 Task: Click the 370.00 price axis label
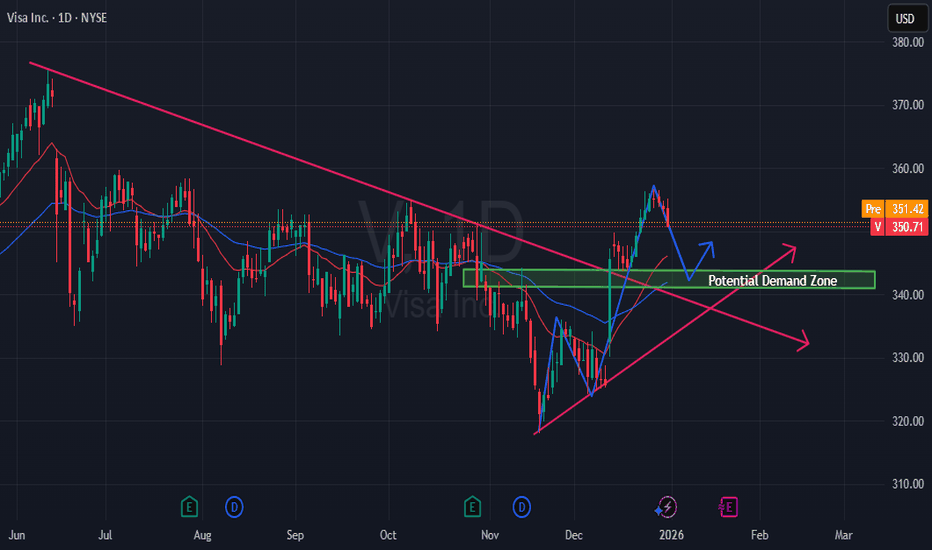[908, 105]
